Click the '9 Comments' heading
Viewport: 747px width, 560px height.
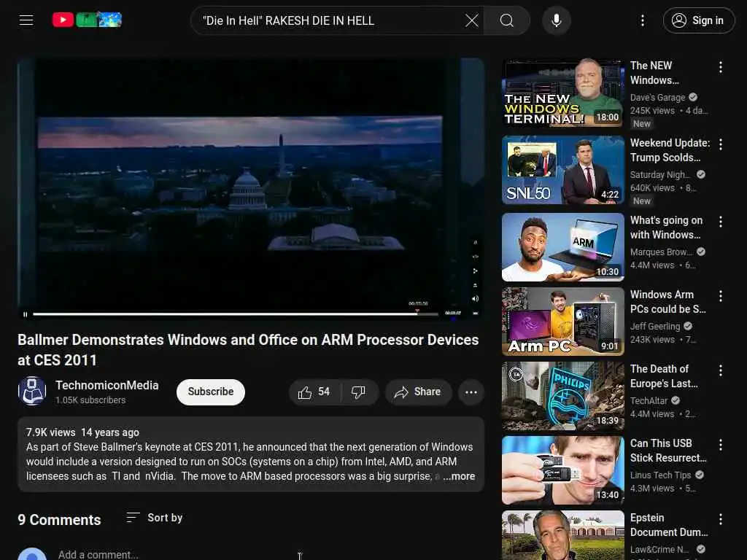point(59,519)
